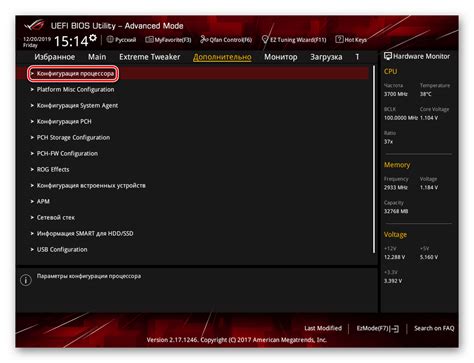Switch to Extreme Tweaker tab

[150, 57]
